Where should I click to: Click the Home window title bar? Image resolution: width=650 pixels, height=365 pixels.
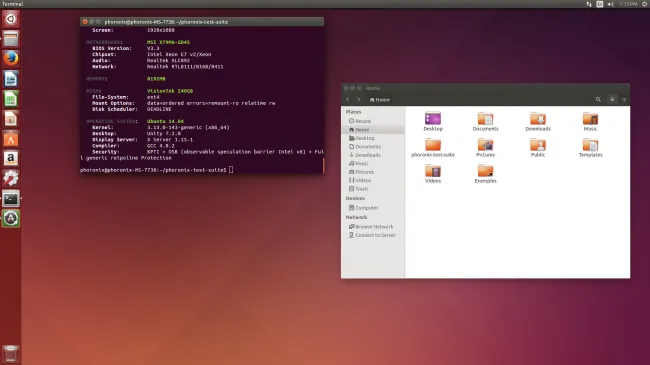click(x=485, y=88)
